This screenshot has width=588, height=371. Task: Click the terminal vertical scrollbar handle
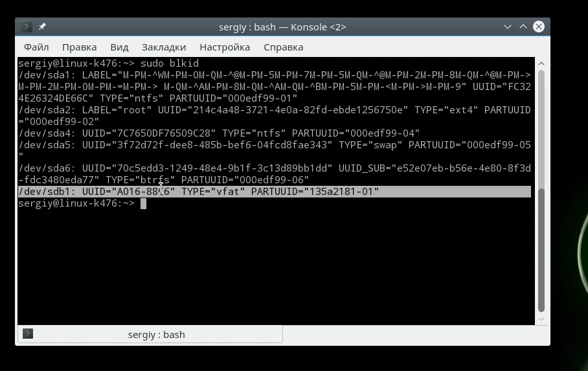[x=541, y=250]
